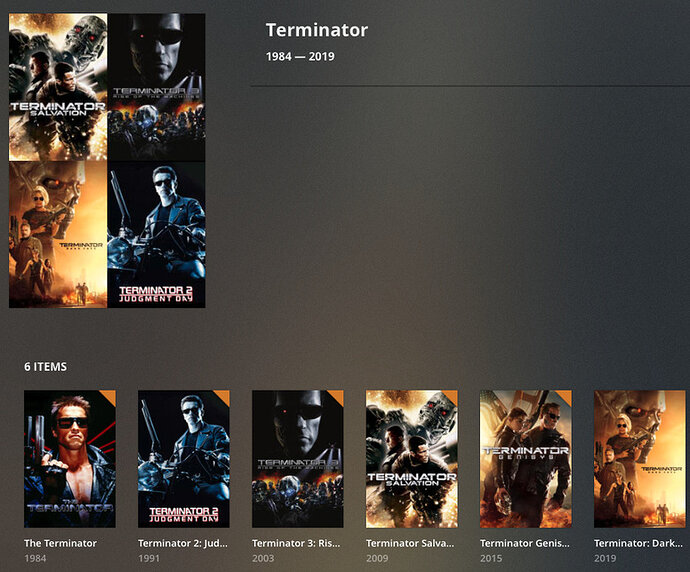Click unwatched orange corner on Terminator 2 poster
690x572 pixels.
pyautogui.click(x=224, y=396)
